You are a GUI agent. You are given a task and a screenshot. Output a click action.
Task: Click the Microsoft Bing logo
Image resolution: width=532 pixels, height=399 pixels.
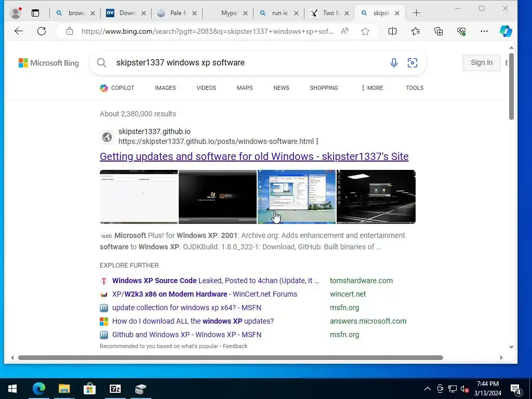tap(48, 63)
